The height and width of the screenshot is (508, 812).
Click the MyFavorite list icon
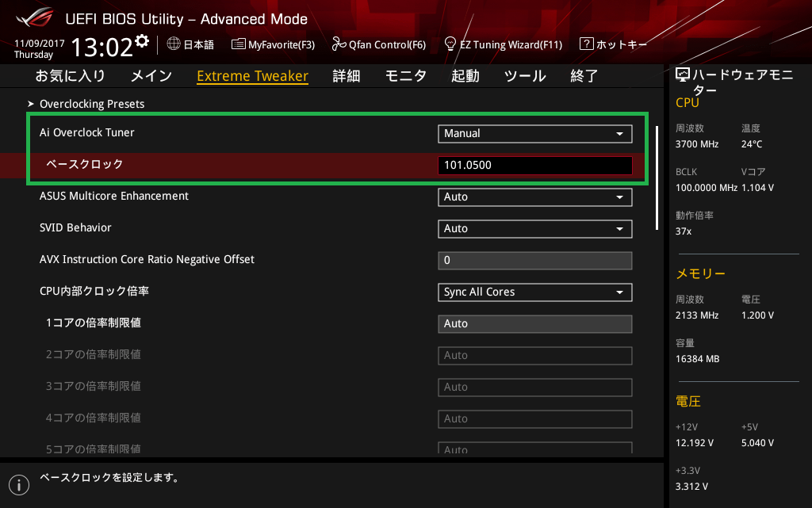pyautogui.click(x=238, y=44)
